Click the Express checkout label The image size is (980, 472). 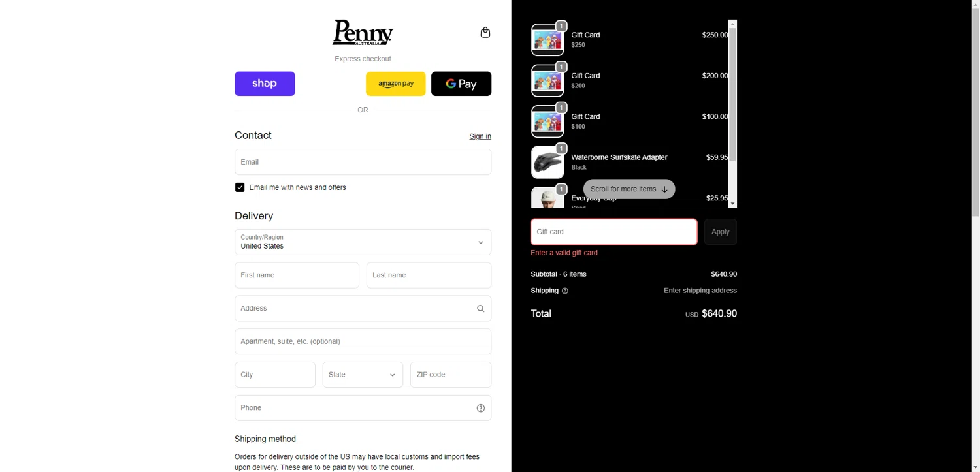(x=363, y=59)
